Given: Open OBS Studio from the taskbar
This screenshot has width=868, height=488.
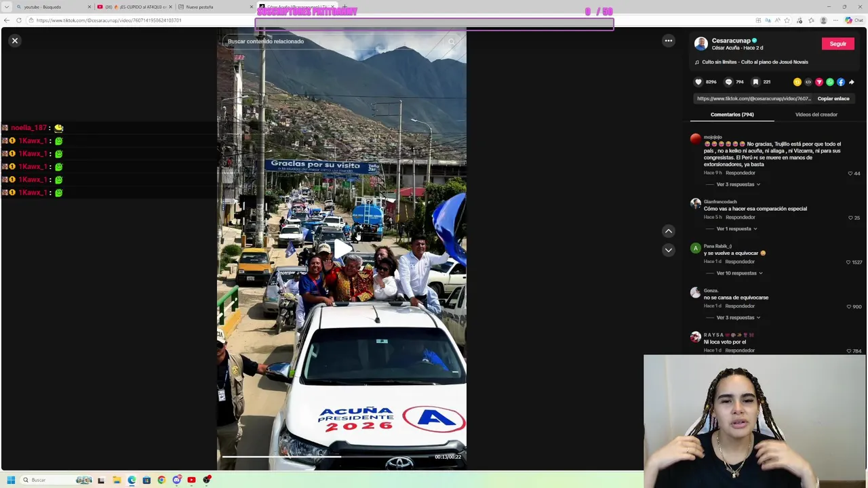Looking at the screenshot, I should [x=207, y=480].
